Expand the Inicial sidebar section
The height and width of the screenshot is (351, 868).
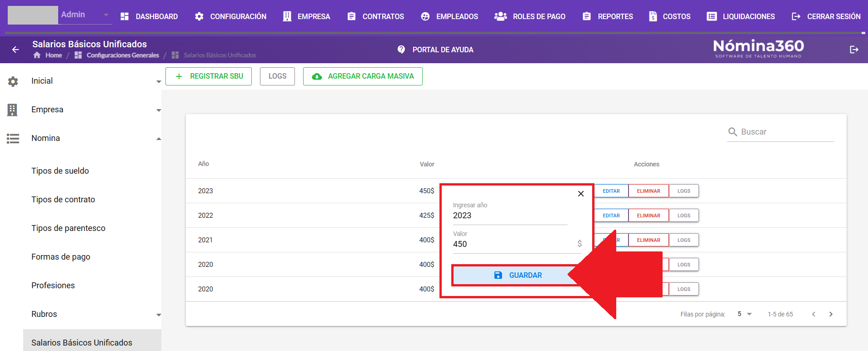click(x=159, y=82)
